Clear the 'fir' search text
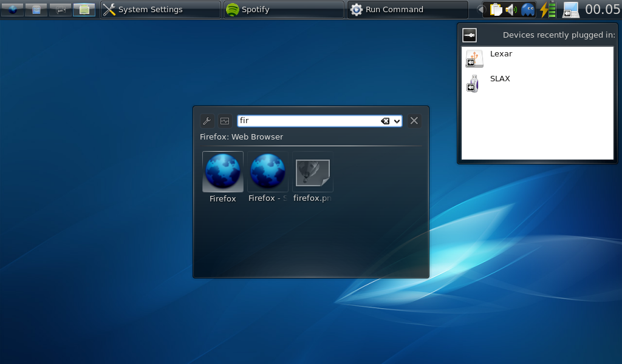This screenshot has height=364, width=622. [x=385, y=121]
